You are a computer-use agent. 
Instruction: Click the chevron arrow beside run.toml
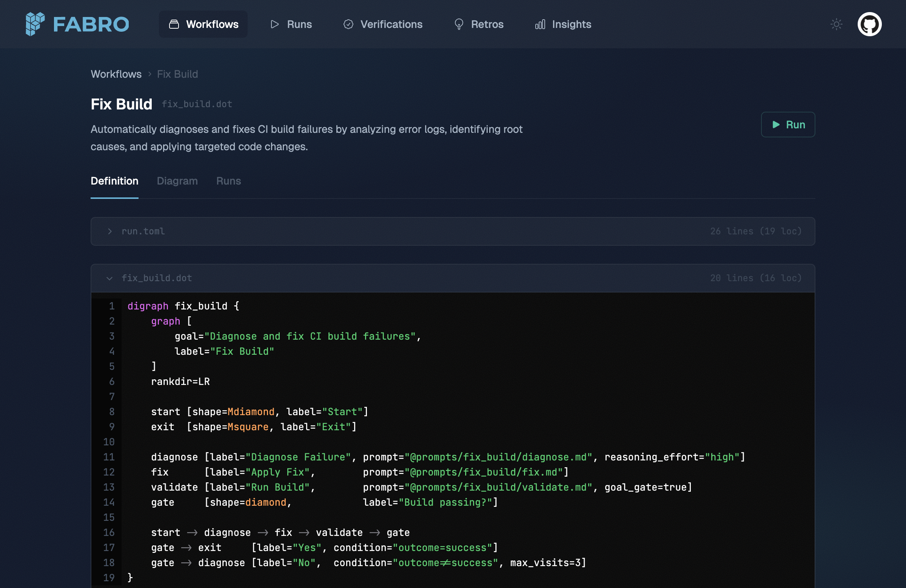tap(109, 231)
